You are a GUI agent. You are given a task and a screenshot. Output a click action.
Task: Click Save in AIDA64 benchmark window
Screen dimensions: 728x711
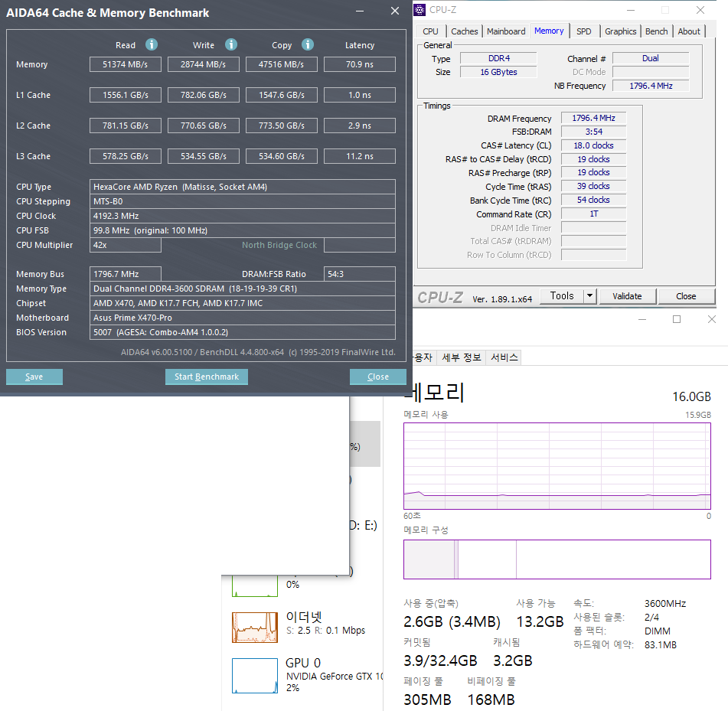tap(34, 377)
